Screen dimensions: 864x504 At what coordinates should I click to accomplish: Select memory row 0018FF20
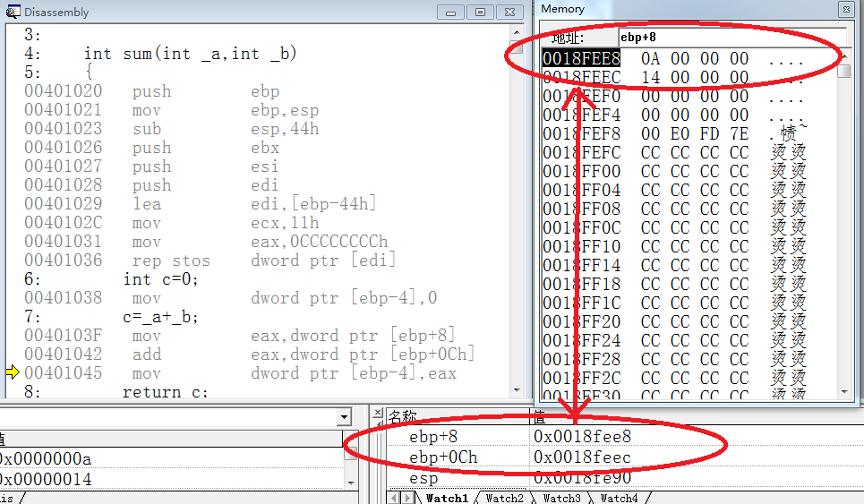(x=673, y=321)
